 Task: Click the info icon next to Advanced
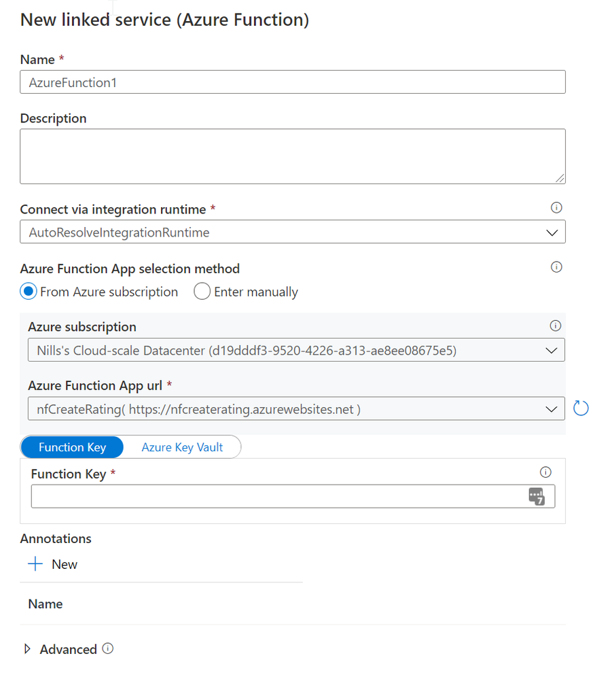[107, 649]
